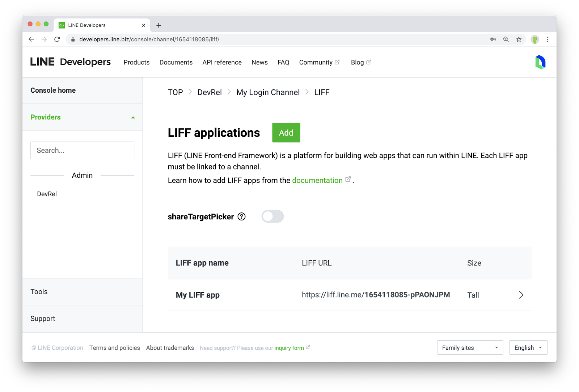Visit the Community external link
This screenshot has height=392, width=579.
pos(319,62)
